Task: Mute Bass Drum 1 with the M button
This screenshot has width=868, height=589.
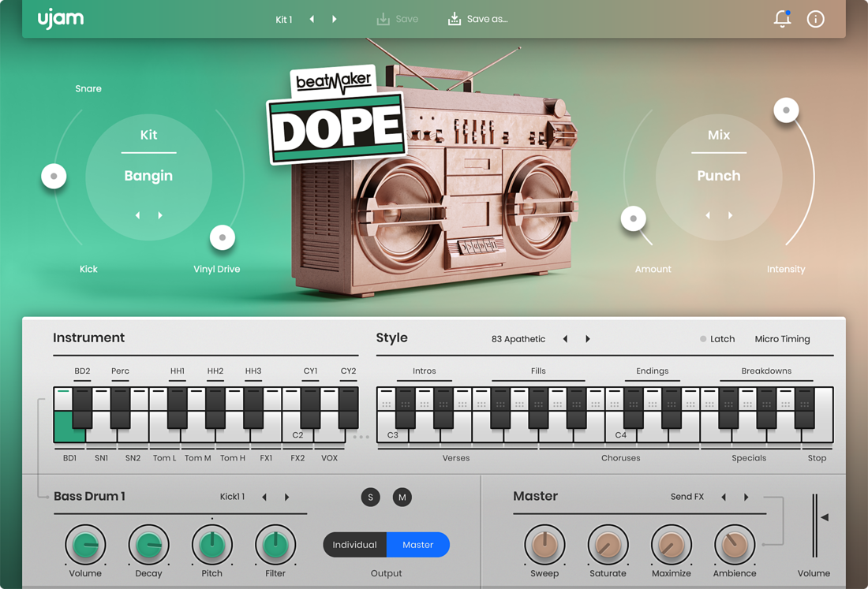Action: [402, 498]
